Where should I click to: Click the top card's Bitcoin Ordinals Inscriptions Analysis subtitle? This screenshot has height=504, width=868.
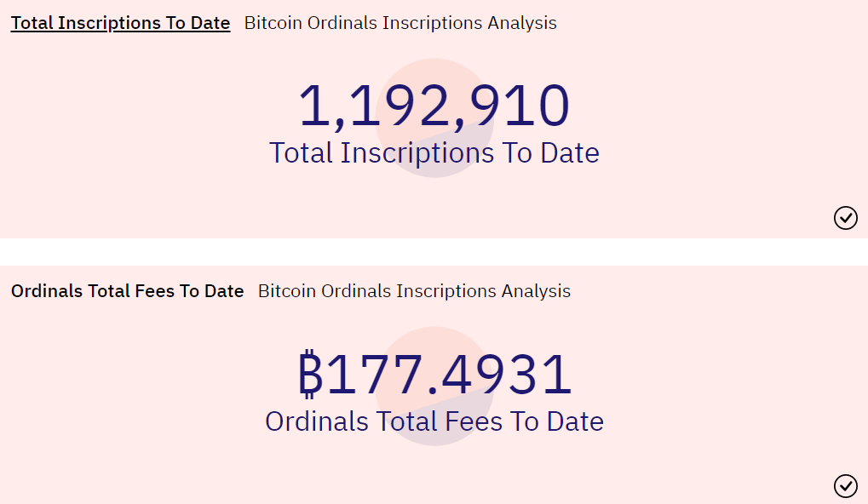tap(400, 23)
